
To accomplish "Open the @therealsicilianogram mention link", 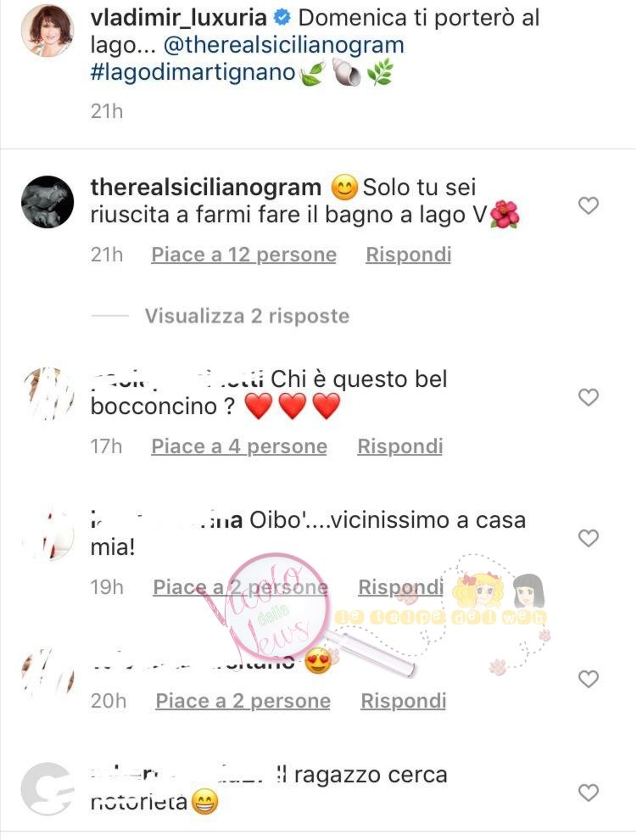I will (284, 45).
